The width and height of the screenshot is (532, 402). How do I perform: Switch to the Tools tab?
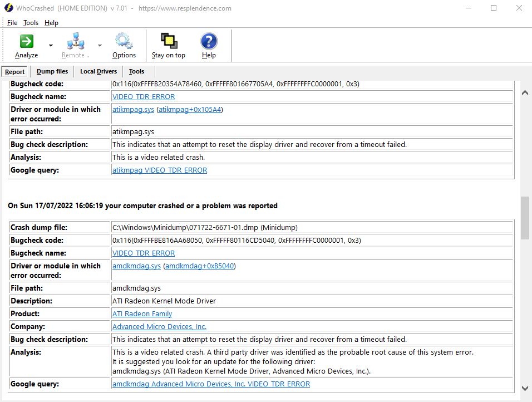tap(136, 71)
